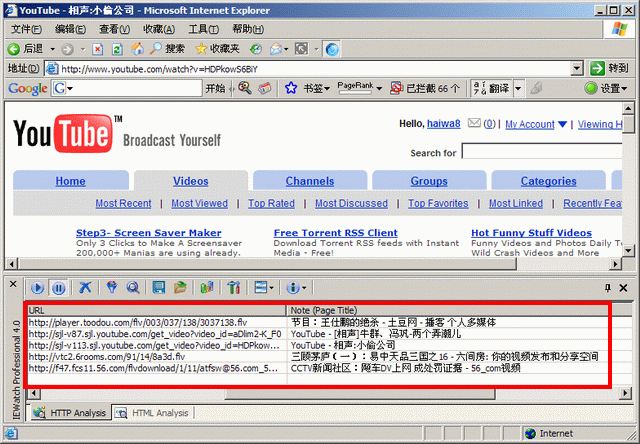
Task: Click the IEWatch start capture play button
Action: coord(37,288)
